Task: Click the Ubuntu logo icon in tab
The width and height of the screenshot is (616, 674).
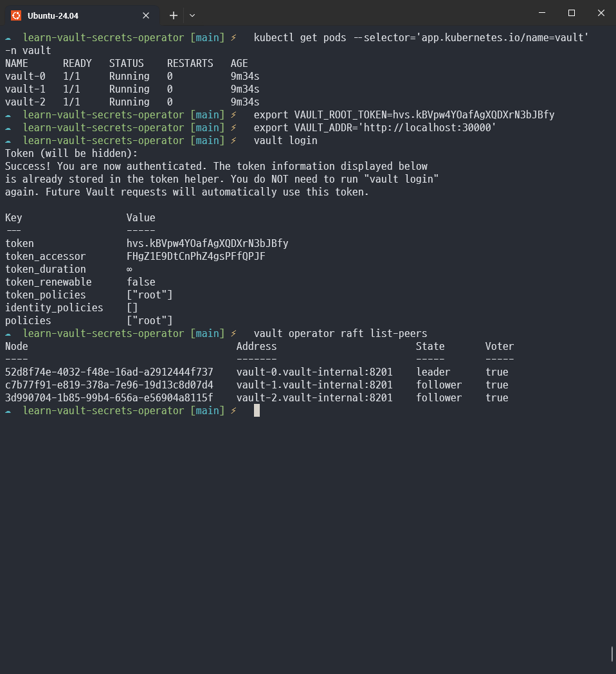Action: (16, 15)
